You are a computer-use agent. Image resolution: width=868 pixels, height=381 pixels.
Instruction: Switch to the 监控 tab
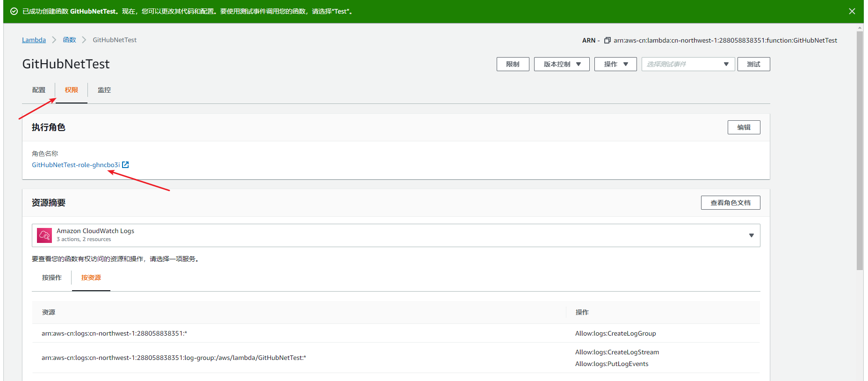pos(104,90)
